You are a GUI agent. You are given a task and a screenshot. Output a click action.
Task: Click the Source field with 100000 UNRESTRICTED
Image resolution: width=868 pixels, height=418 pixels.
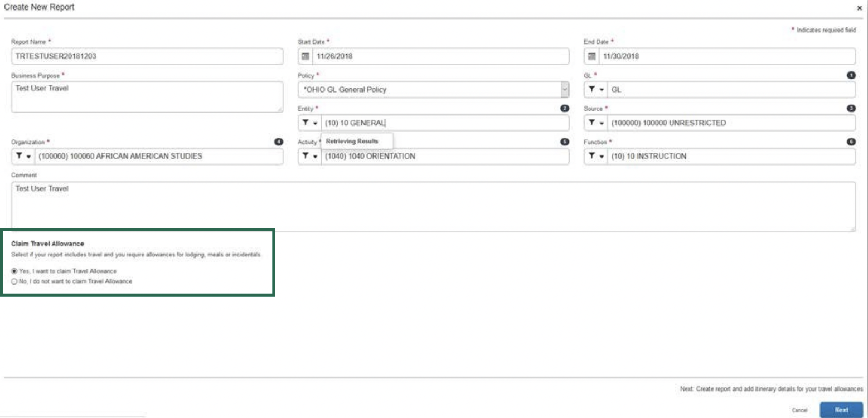(x=730, y=123)
